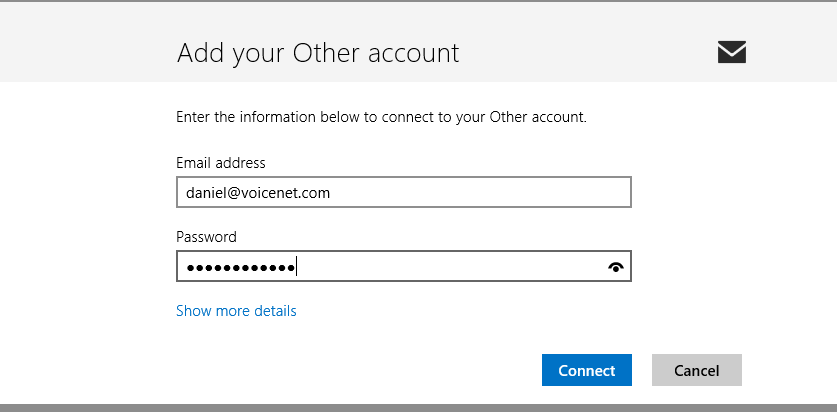Click the Email address label

220,163
